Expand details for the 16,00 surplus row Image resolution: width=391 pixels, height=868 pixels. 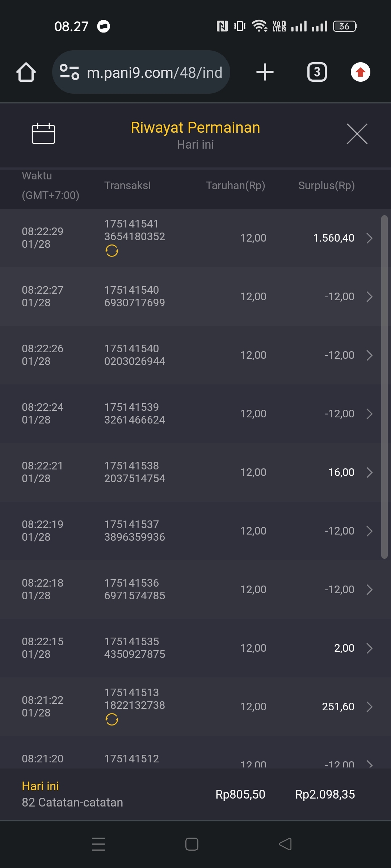coord(369,472)
